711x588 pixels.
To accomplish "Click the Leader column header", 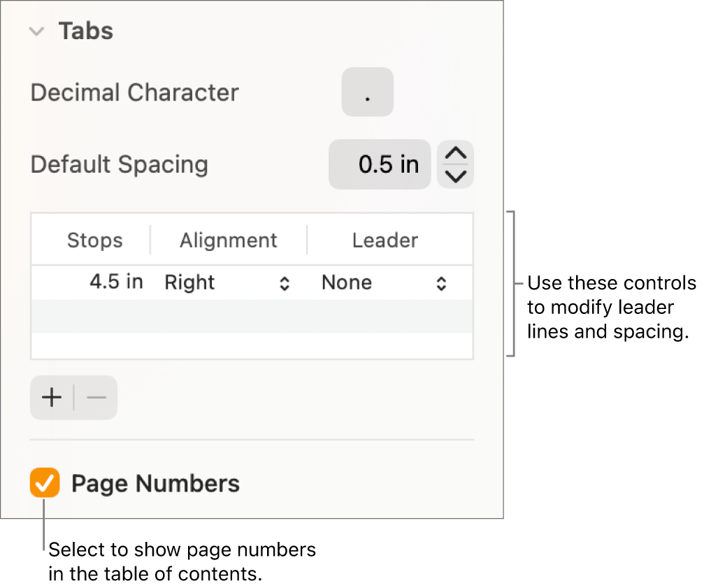I will pos(385,240).
